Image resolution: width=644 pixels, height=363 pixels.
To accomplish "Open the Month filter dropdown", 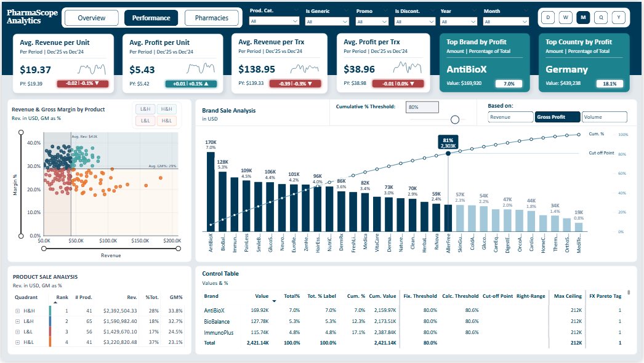I will pos(506,22).
